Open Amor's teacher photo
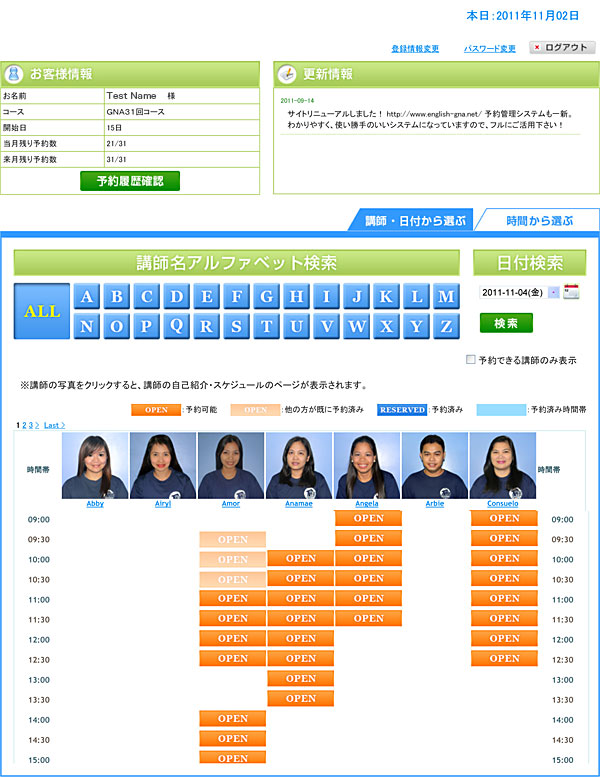The width and height of the screenshot is (600, 777). tap(231, 465)
